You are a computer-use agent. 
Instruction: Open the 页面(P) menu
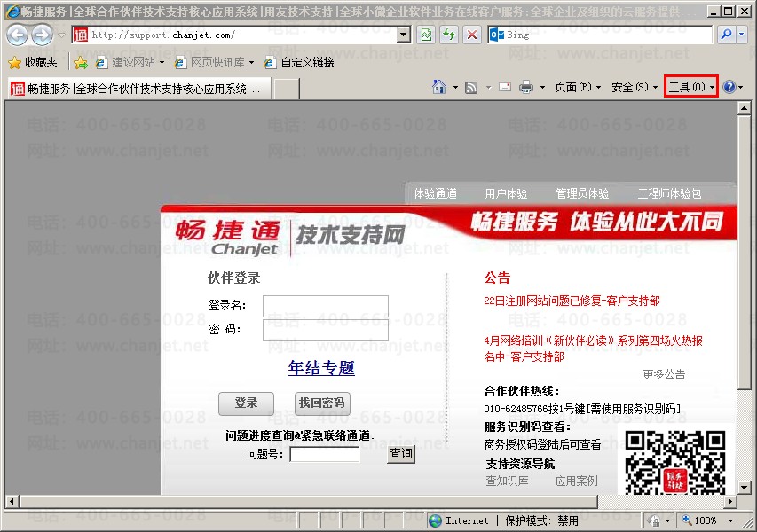(x=577, y=87)
